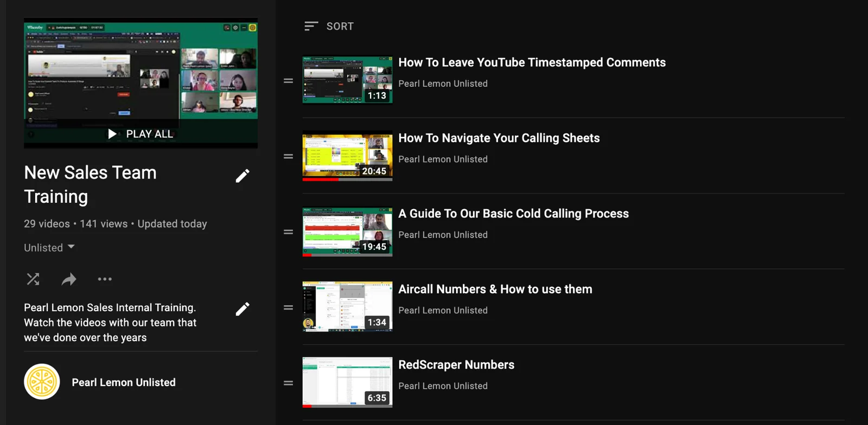Open the SORT menu label
The image size is (868, 425).
coord(340,26)
